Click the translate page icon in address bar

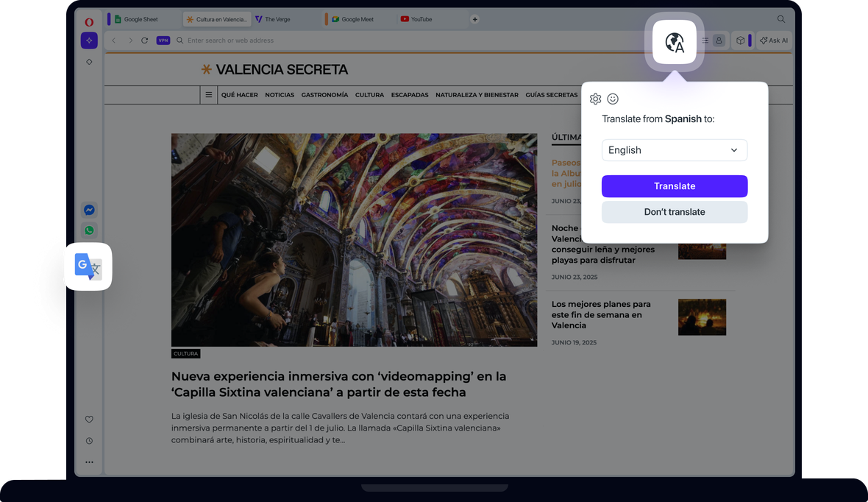tap(675, 43)
